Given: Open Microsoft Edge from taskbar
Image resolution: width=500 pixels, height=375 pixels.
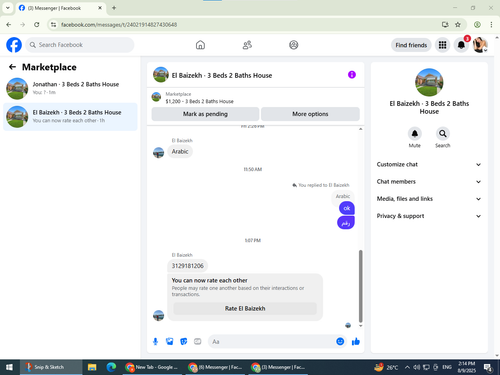Looking at the screenshot, I should tap(111, 367).
